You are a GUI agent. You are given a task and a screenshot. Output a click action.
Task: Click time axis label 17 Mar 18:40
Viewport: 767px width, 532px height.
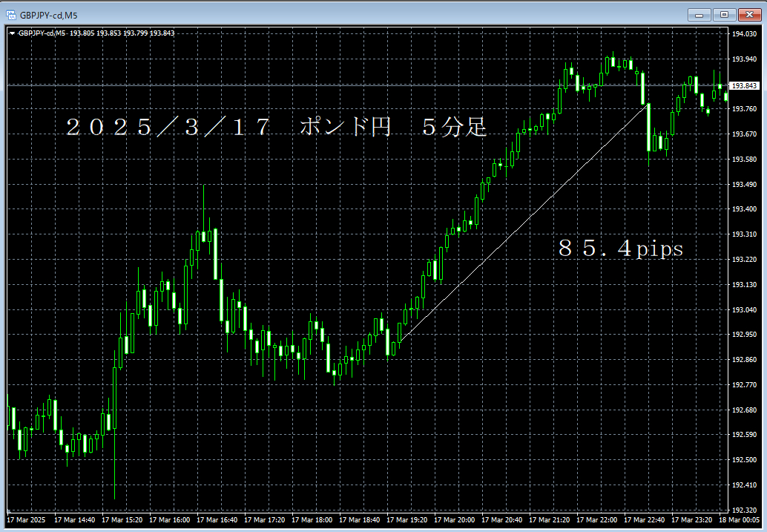359,520
